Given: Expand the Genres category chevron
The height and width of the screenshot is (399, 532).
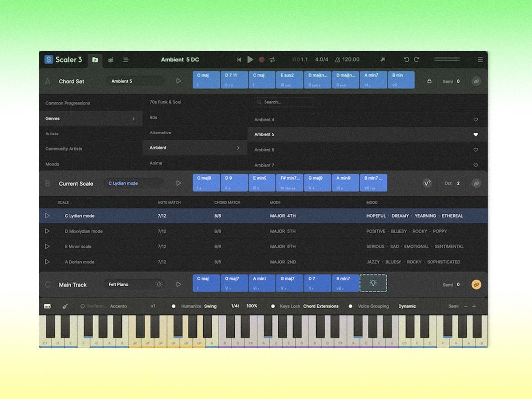Looking at the screenshot, I should point(133,119).
